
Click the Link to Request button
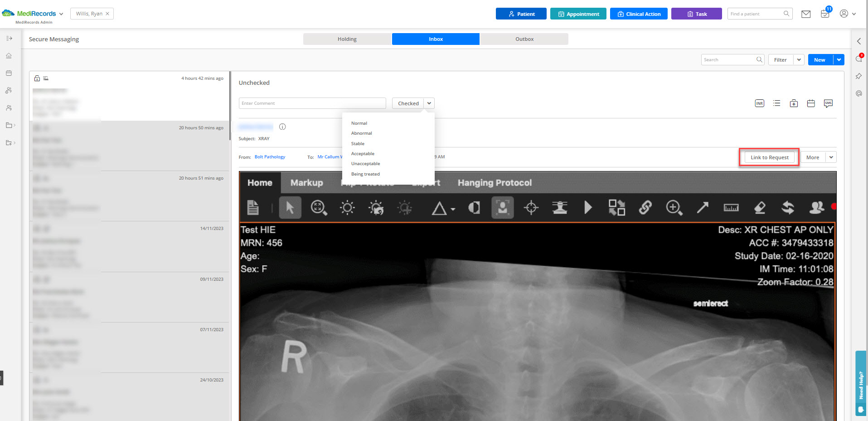coord(770,157)
